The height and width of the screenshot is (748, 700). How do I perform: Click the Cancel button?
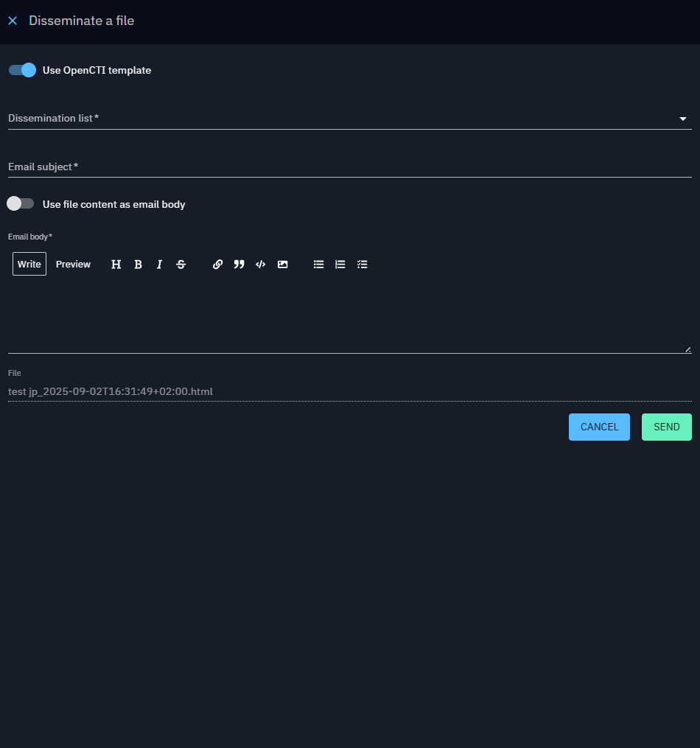coord(599,427)
